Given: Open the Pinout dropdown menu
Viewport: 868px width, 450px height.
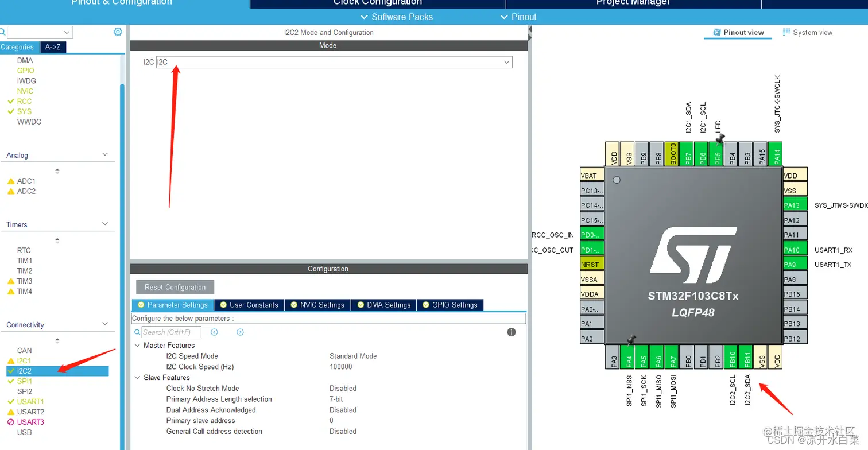Looking at the screenshot, I should coord(519,17).
